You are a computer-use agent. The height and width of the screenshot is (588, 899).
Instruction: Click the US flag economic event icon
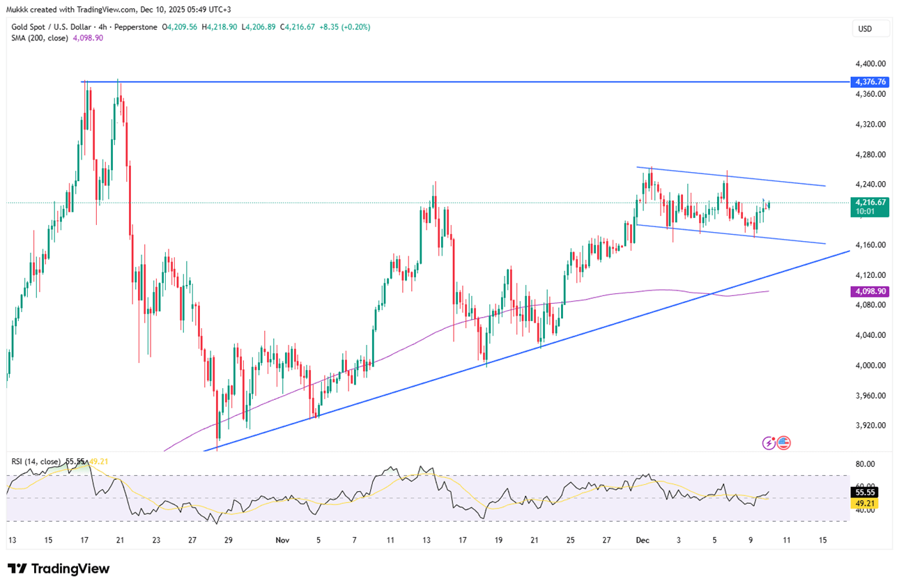click(783, 442)
